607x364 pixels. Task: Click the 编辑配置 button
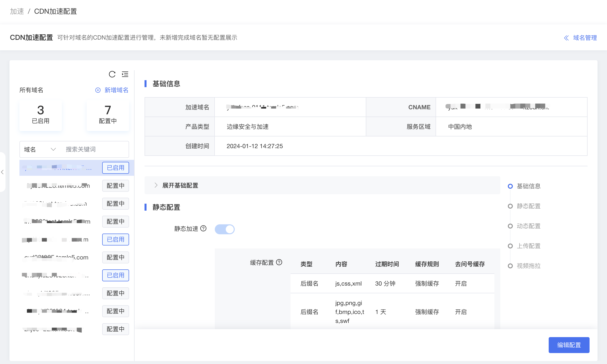tap(569, 345)
